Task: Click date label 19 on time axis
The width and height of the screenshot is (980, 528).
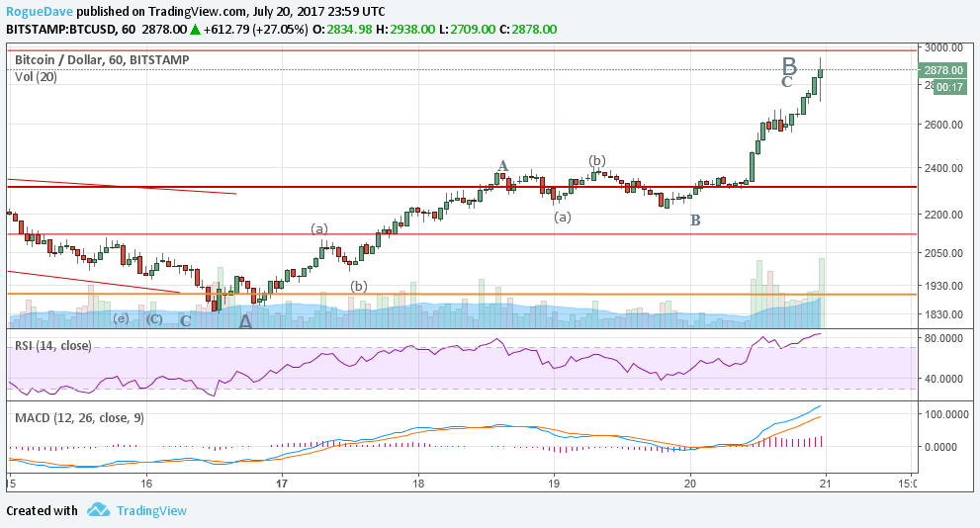Action: click(x=554, y=483)
